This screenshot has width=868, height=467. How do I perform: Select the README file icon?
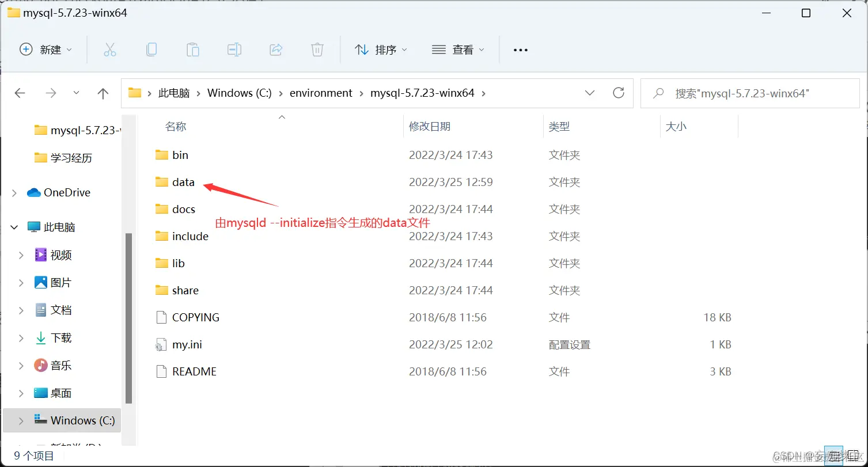(161, 371)
